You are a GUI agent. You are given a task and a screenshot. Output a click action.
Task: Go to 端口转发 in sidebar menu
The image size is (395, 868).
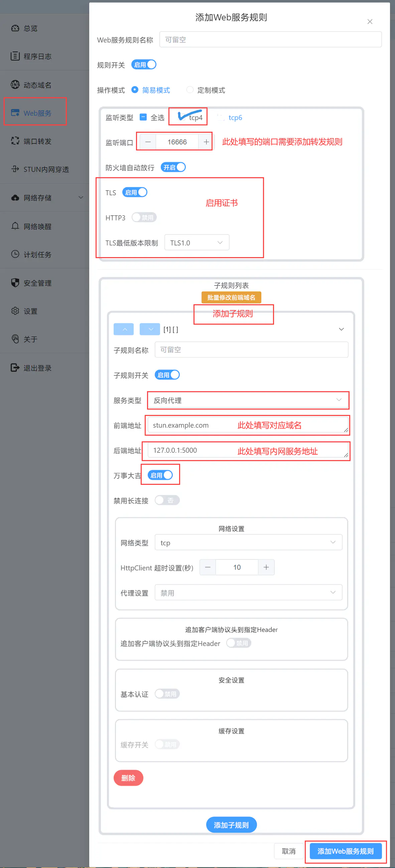37,141
